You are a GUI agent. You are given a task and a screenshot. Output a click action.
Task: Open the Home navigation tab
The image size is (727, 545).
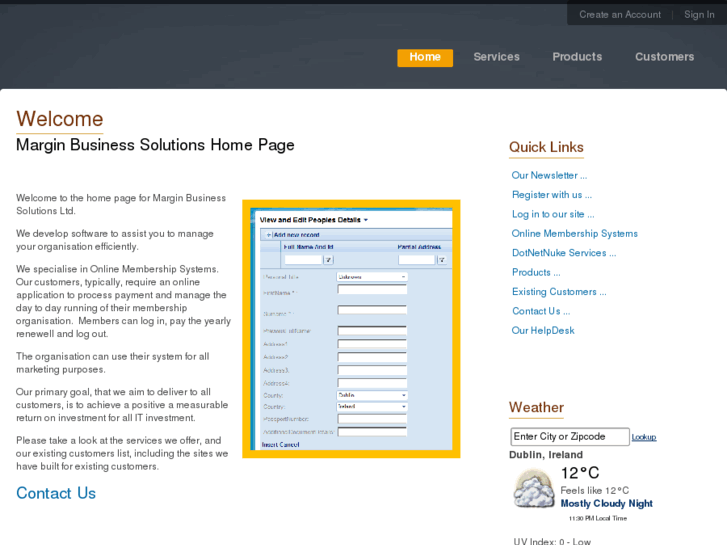pyautogui.click(x=425, y=58)
